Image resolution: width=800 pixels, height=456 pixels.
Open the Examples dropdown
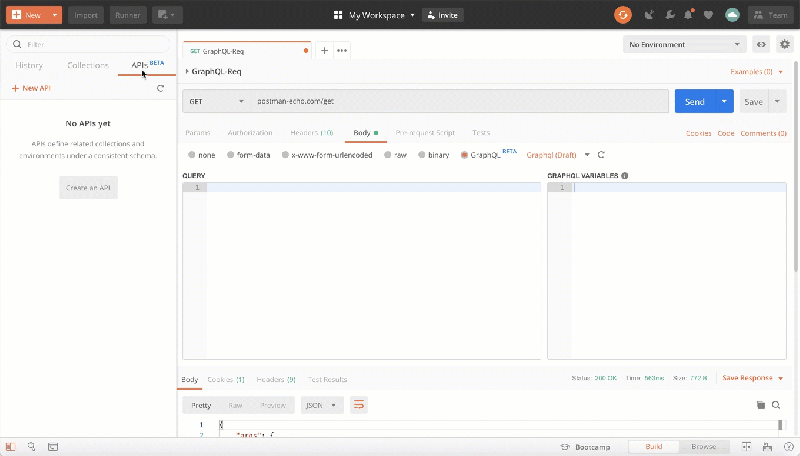[x=756, y=72]
